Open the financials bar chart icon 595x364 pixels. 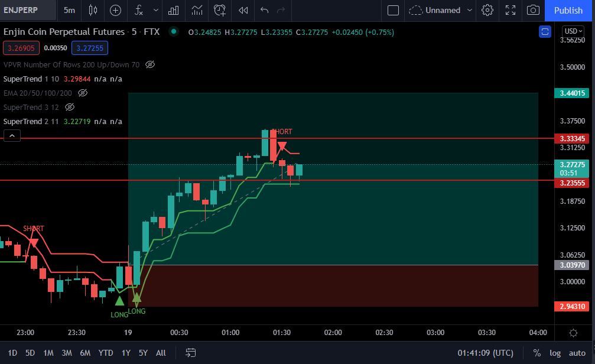coord(173,10)
